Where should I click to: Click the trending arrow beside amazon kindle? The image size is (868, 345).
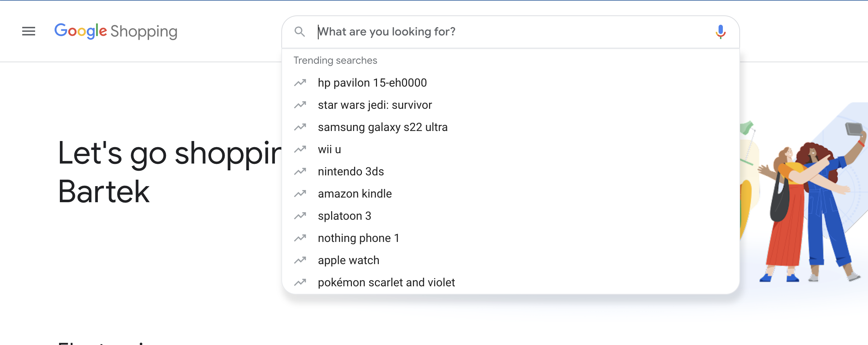(x=300, y=194)
